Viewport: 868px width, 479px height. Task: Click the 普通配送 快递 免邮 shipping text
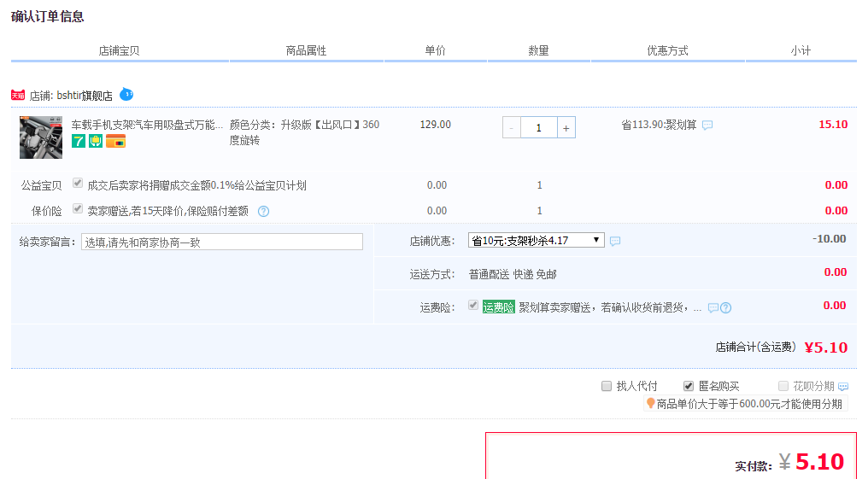[x=513, y=274]
